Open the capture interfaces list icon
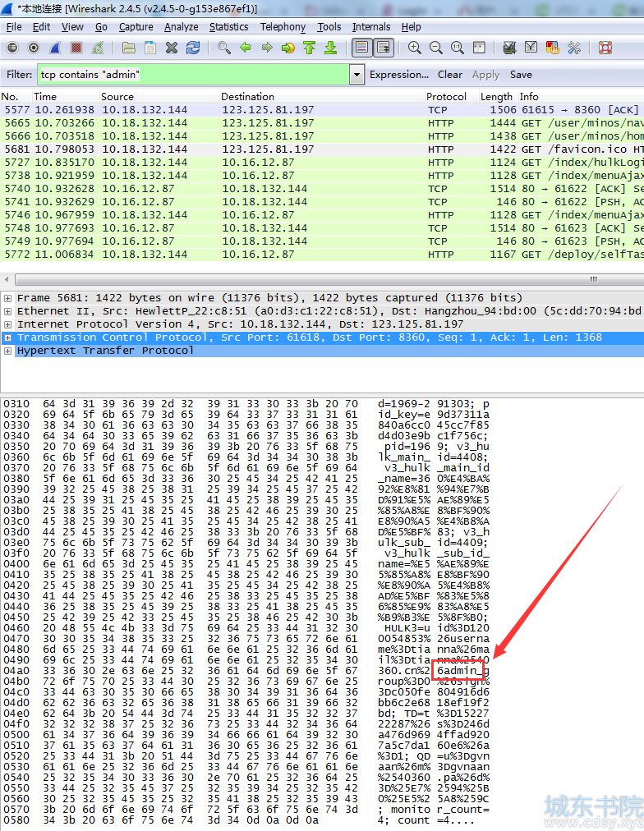Viewport: 644px width, 831px height. 12,48
